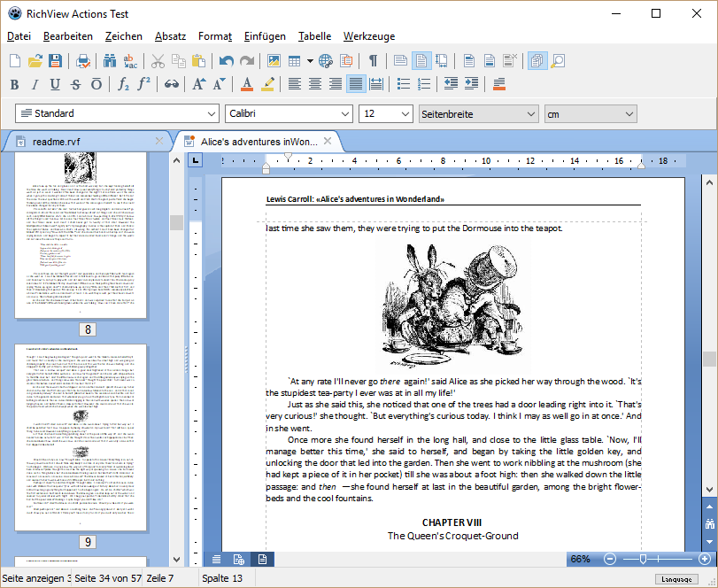Click the Insert hyperlink globe icon
The image size is (718, 588).
pyautogui.click(x=326, y=61)
